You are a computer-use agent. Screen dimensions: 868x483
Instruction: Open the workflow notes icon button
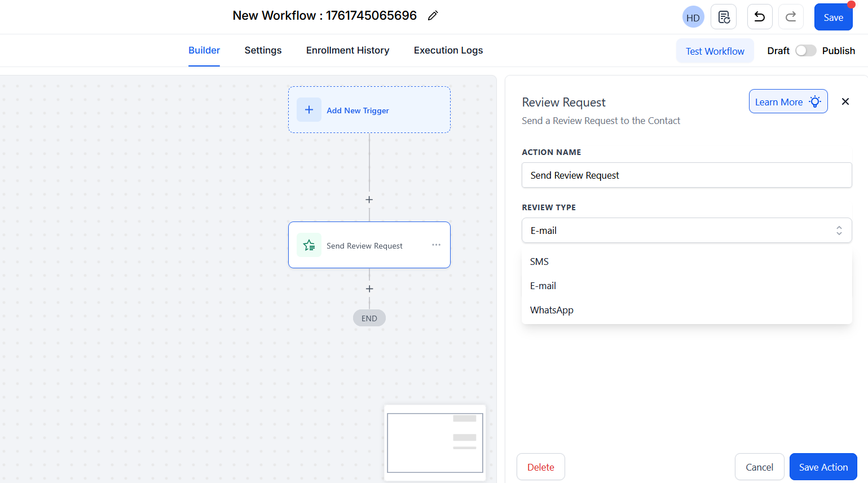click(724, 17)
